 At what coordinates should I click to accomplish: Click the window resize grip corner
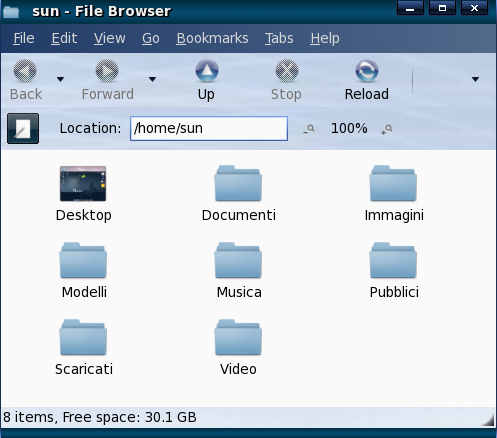[x=488, y=420]
